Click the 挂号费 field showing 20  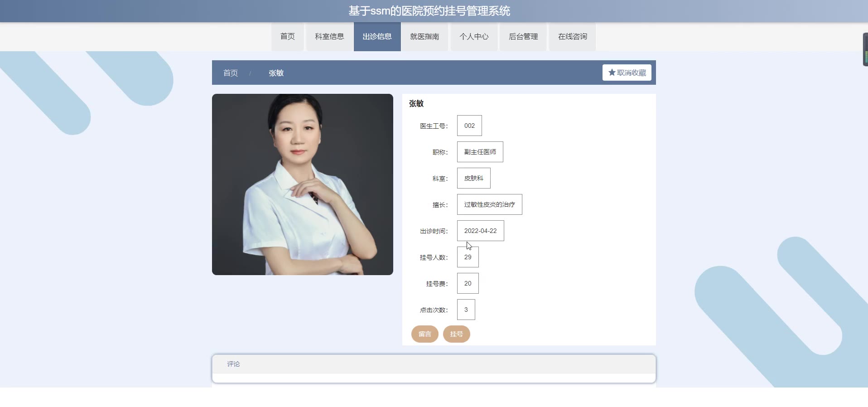(468, 283)
